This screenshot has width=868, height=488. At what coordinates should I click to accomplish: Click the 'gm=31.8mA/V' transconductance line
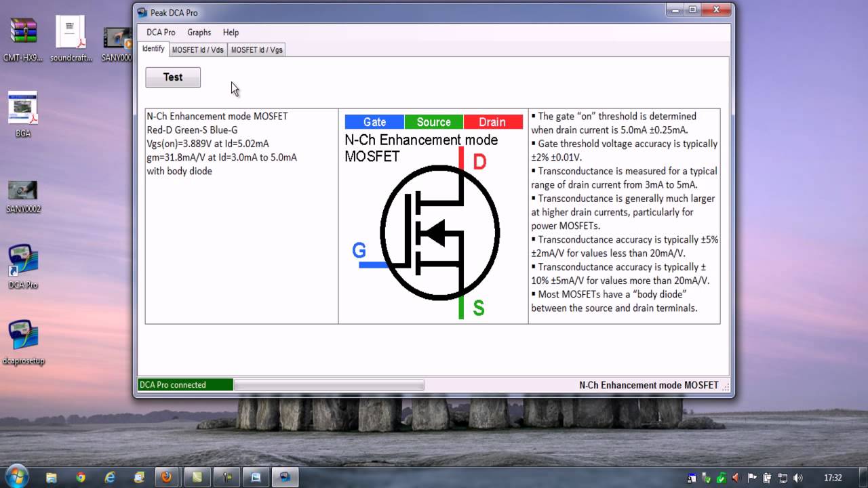click(x=222, y=157)
